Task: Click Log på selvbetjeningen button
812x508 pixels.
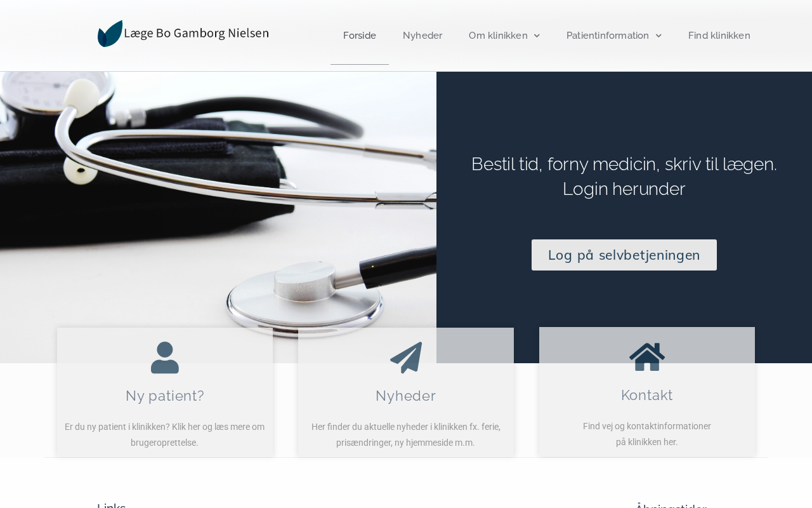Action: click(x=624, y=255)
